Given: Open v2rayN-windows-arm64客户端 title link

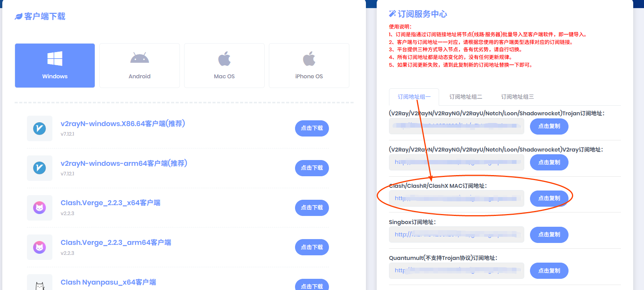Looking at the screenshot, I should (x=124, y=164).
